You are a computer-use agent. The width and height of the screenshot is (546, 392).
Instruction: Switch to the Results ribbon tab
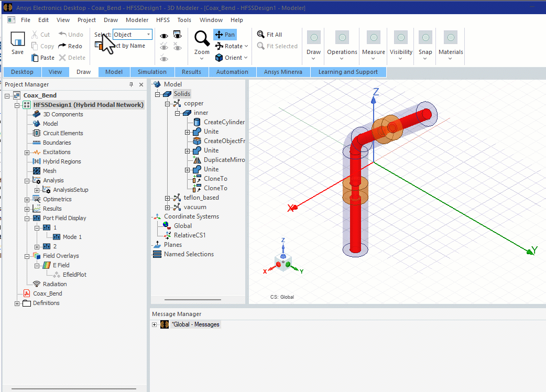191,72
